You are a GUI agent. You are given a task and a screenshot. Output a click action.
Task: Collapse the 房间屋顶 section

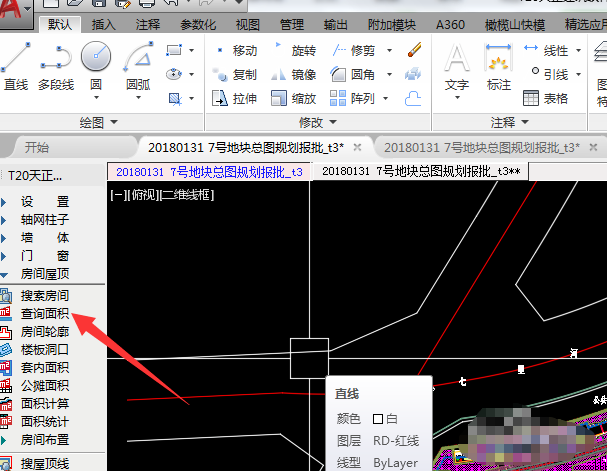[x=45, y=273]
